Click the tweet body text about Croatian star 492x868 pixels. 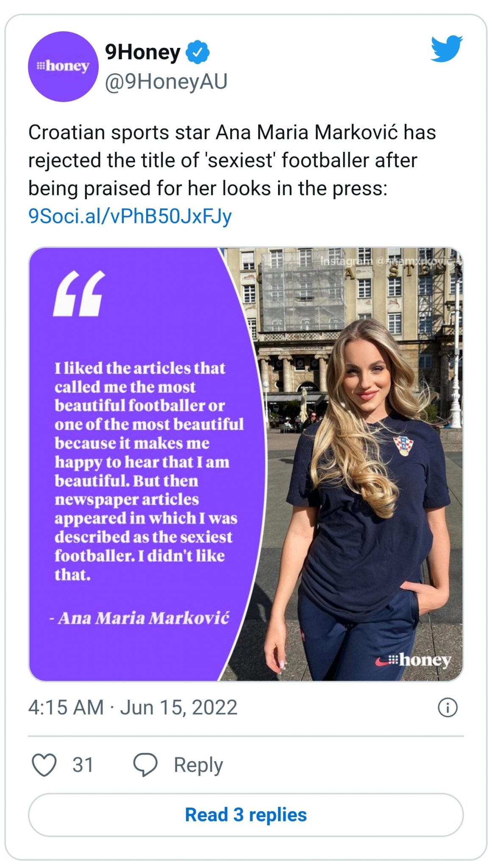click(232, 160)
